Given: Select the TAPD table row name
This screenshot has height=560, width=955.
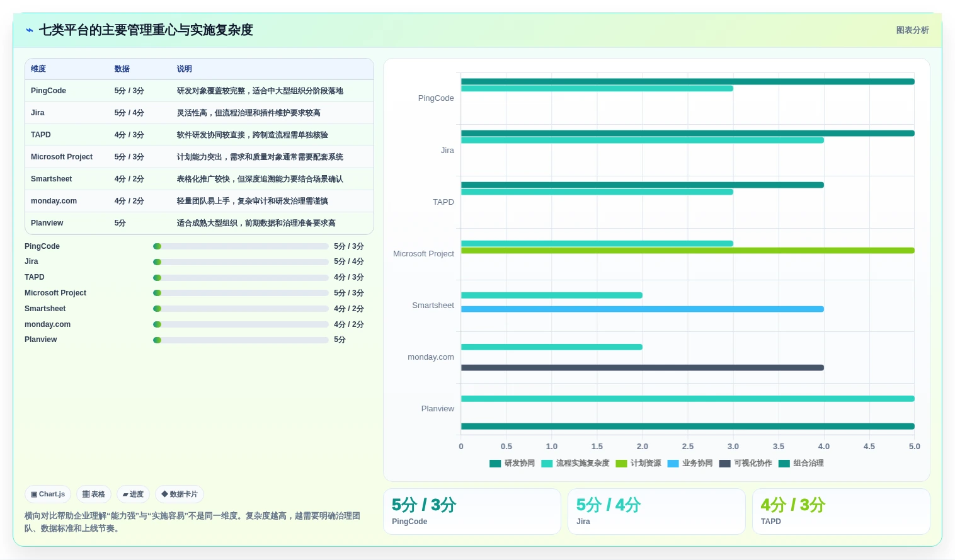Looking at the screenshot, I should (41, 135).
